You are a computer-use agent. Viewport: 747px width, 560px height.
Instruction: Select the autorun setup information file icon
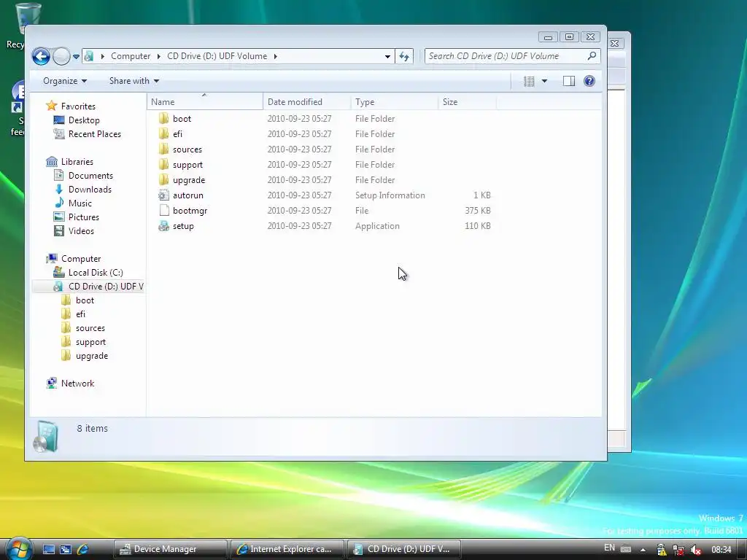point(164,195)
